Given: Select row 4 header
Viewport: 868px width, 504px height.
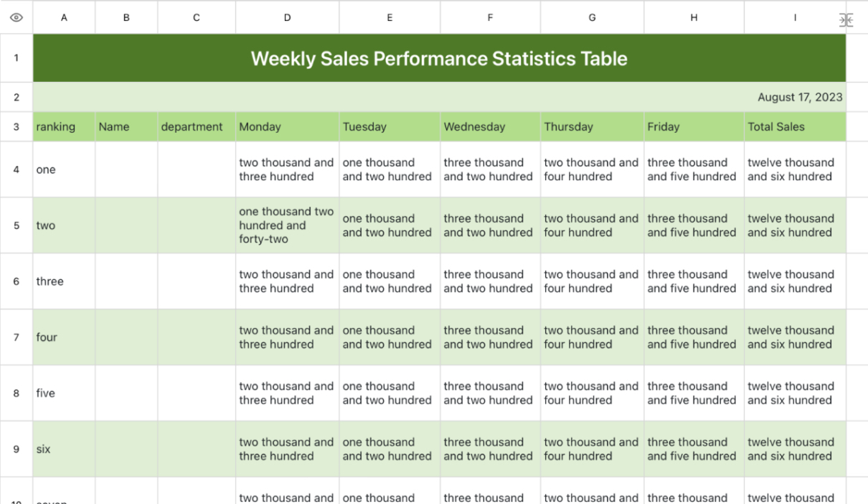Looking at the screenshot, I should point(16,169).
